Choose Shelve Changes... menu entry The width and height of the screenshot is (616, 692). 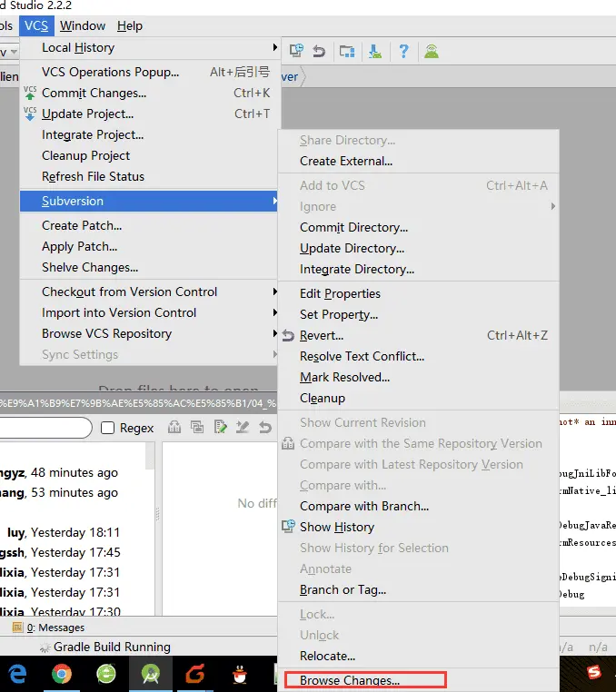coord(150,267)
